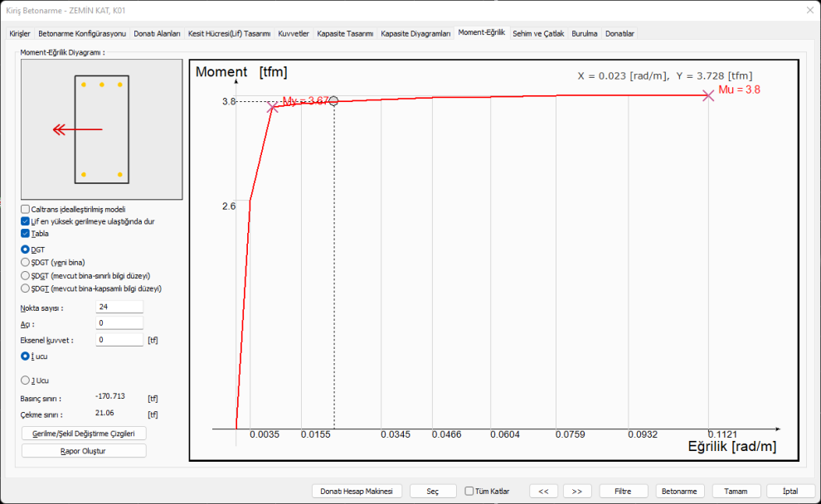Uncheck Lif en yüksek gerilmeye ulaştığında dur
The image size is (821, 504).
tap(26, 221)
